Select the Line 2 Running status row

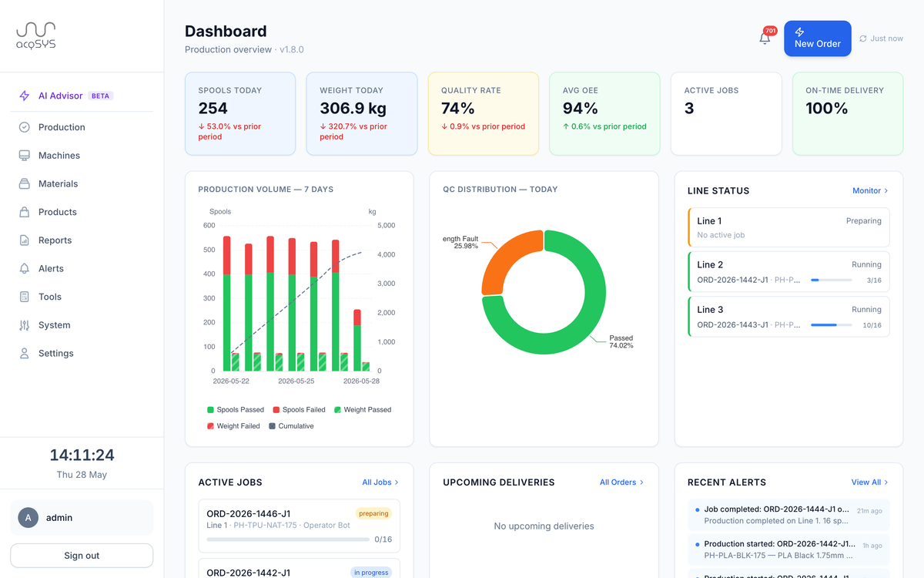[x=788, y=272]
